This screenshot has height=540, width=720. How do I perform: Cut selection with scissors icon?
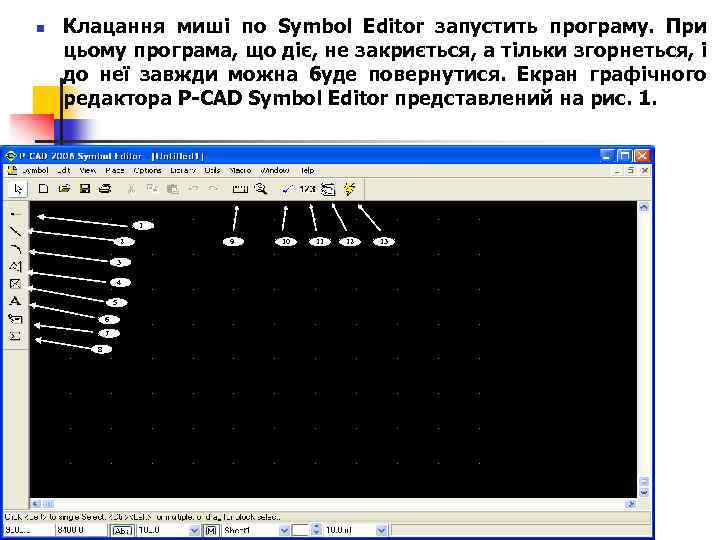pos(131,188)
